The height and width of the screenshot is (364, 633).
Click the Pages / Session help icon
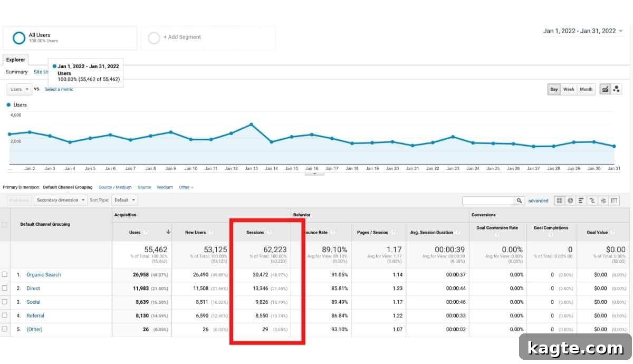(x=394, y=232)
